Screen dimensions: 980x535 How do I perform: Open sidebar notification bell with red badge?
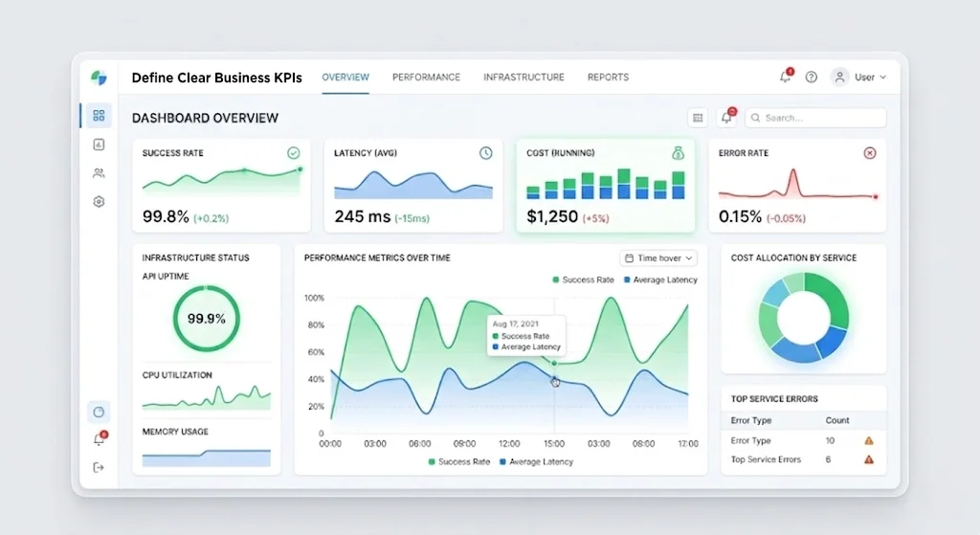click(x=100, y=438)
